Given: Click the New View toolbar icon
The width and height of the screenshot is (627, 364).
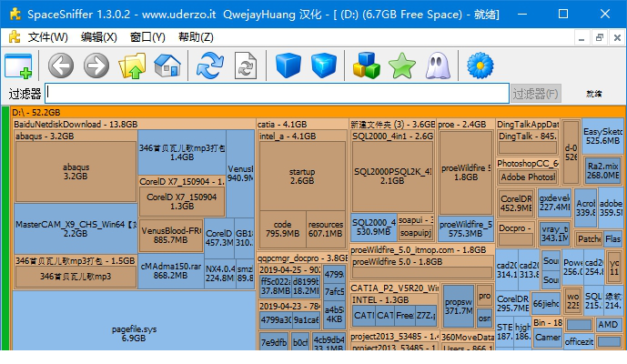Looking at the screenshot, I should pyautogui.click(x=19, y=66).
